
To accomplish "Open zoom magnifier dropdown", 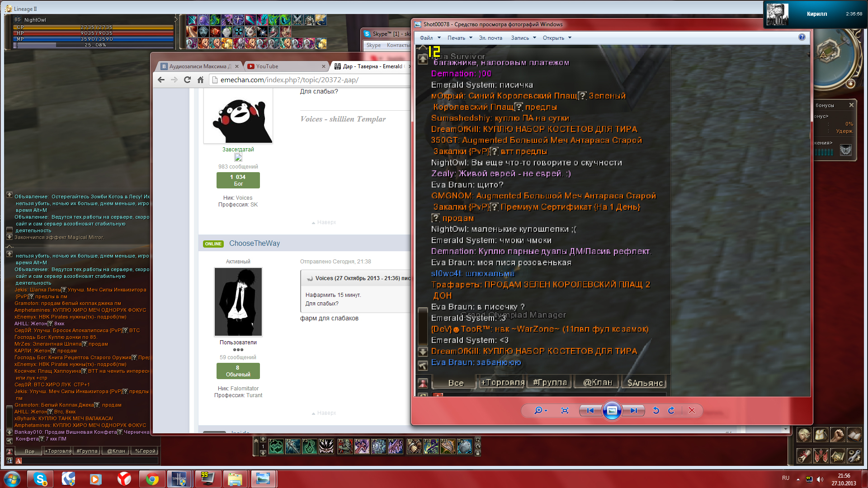I will (x=541, y=410).
